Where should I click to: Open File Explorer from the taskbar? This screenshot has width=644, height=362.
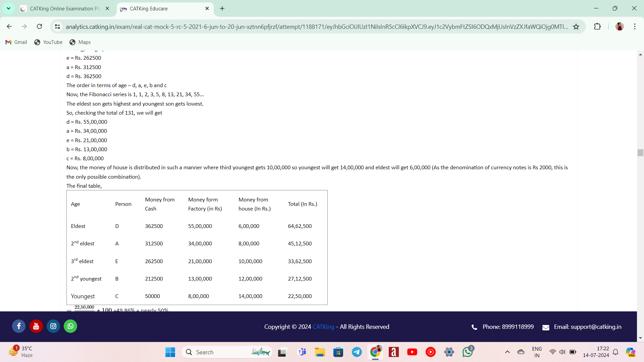coord(320,352)
